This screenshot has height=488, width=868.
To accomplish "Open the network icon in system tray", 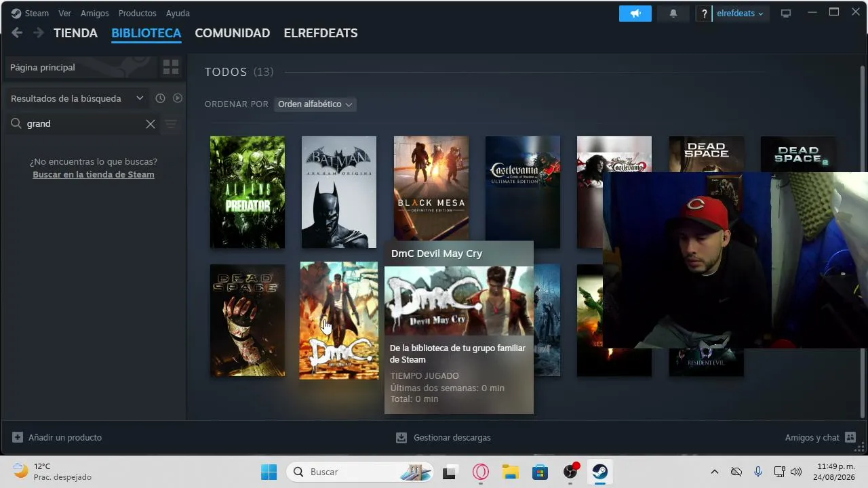I will click(780, 472).
